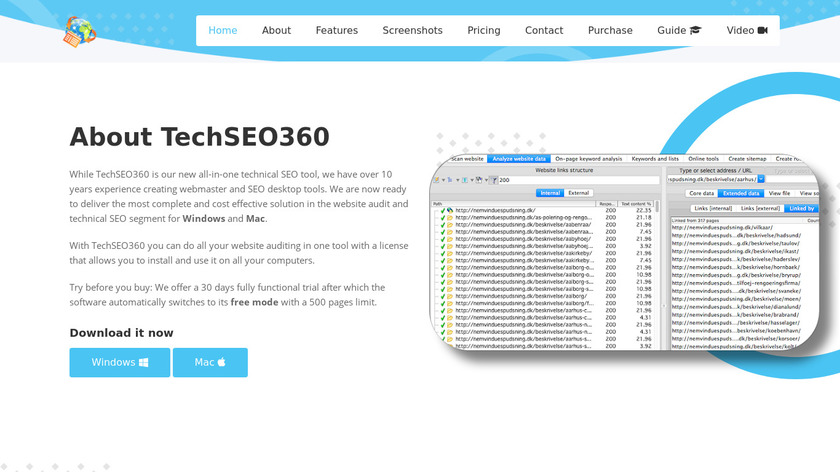Select the linked URL ending beskrivelse/brabrand/
Viewport: 840px width, 472px height.
tap(735, 315)
